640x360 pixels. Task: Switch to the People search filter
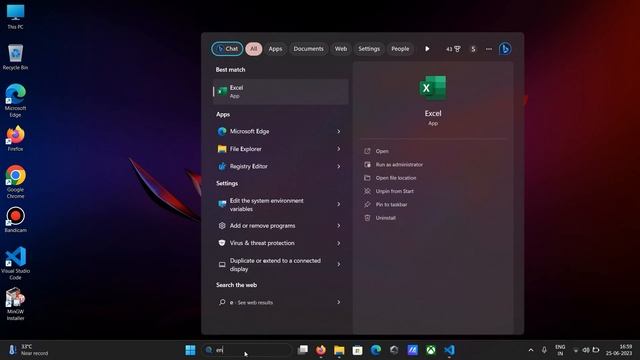(x=400, y=49)
